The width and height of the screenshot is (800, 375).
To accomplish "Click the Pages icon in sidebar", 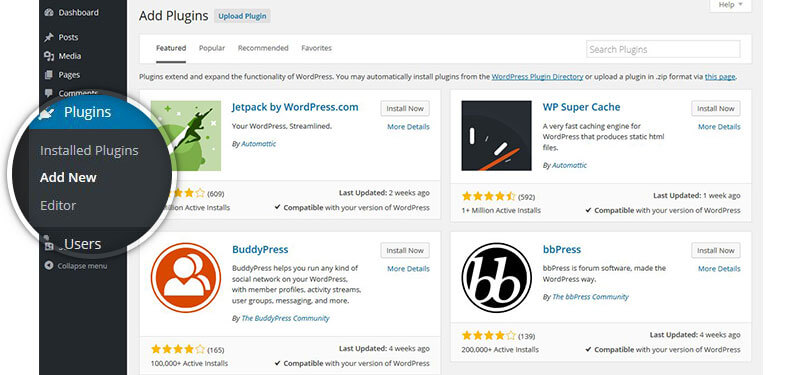I will tap(49, 75).
